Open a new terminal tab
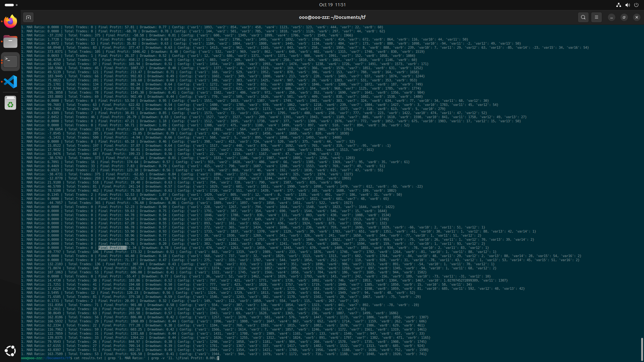Viewport: 644px width, 362px height. click(x=28, y=17)
